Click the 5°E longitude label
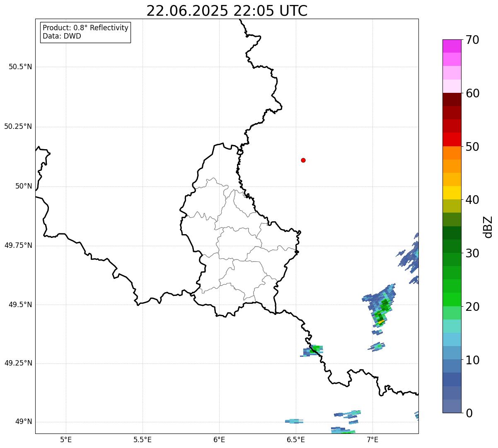The image size is (498, 448). [66, 439]
